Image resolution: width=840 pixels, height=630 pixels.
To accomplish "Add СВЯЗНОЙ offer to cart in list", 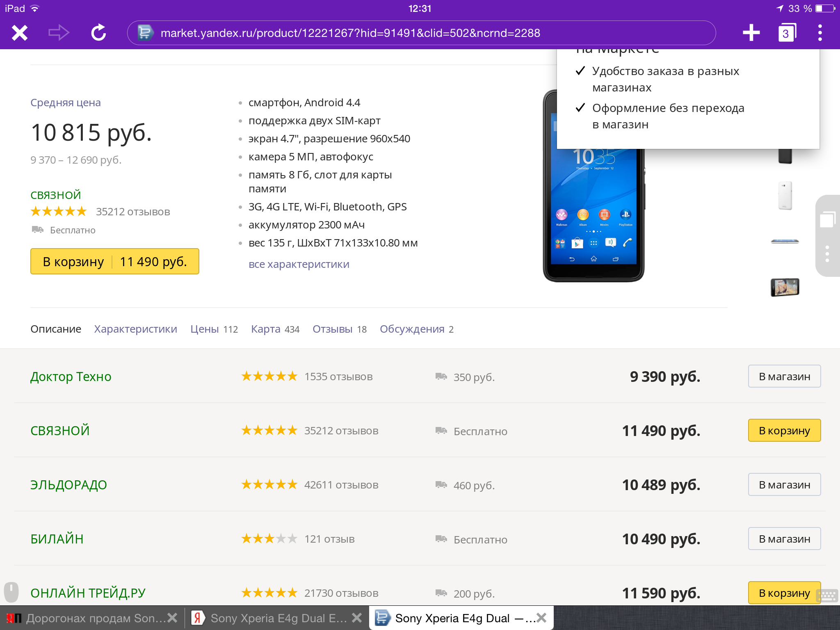I will point(785,431).
